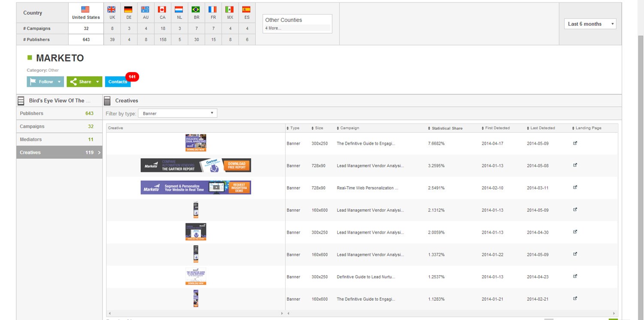Viewport: 644px width, 320px height.
Task: Click campaign 'The Definitive Guide to Engagi...' dated 2014-04-17
Action: (366, 143)
